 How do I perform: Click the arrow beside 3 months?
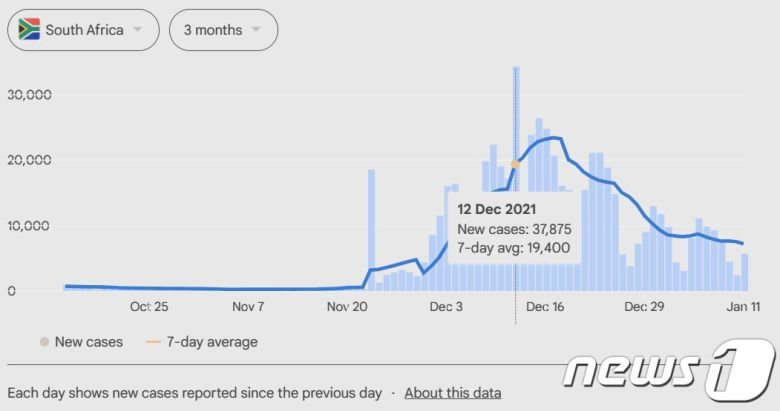(256, 30)
